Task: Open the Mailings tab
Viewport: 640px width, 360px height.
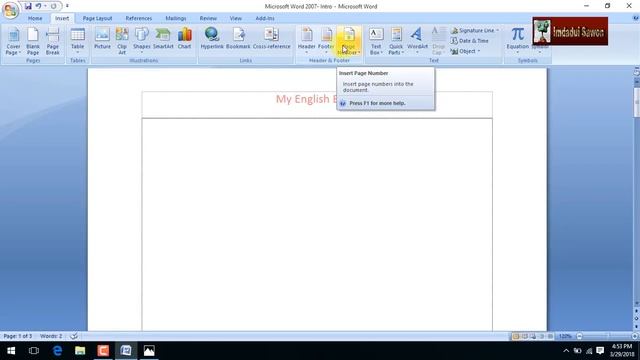Action: click(x=176, y=18)
